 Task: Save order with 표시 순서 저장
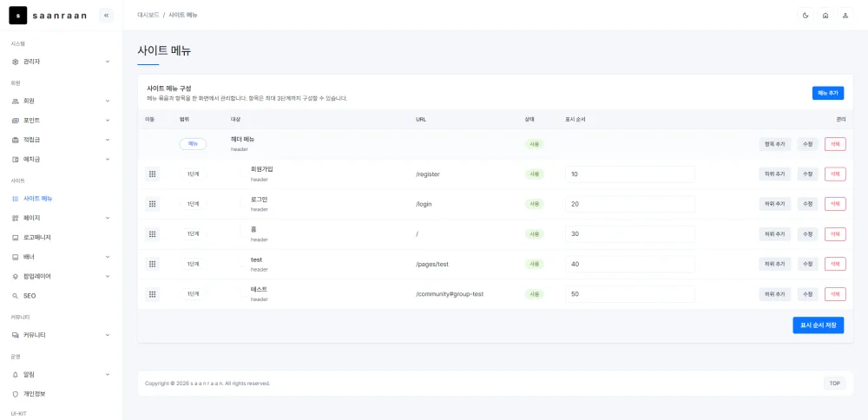pos(819,325)
